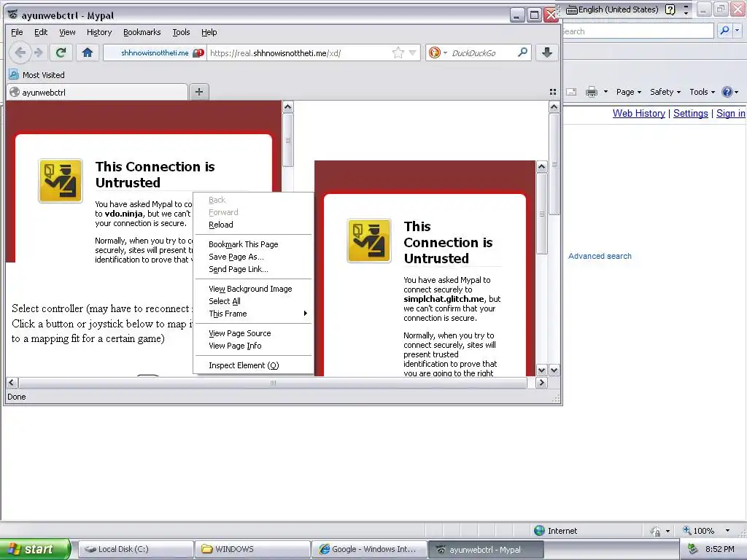Screen dimensions: 747x560
Task: Click the horizontal scrollbar right arrow
Action: point(541,383)
